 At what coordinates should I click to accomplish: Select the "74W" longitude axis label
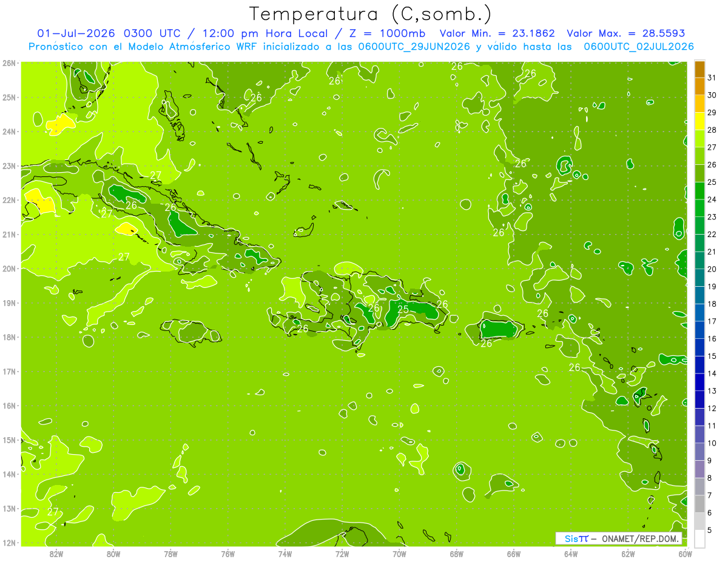coord(285,553)
